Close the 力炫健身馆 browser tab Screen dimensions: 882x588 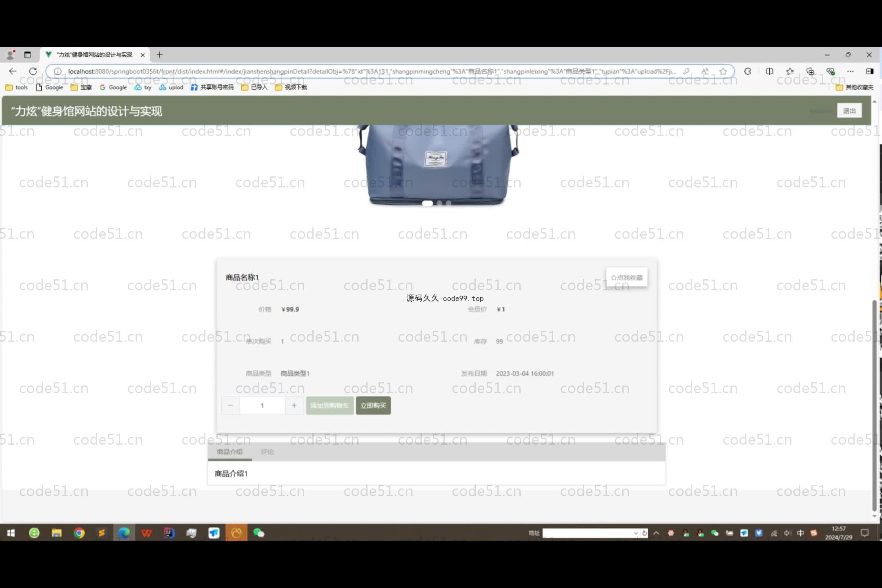click(143, 55)
